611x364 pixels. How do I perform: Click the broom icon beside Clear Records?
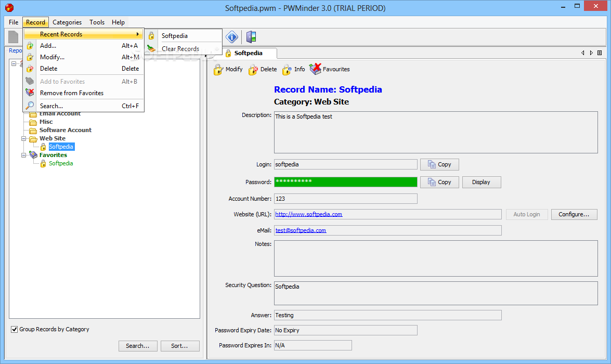click(151, 49)
